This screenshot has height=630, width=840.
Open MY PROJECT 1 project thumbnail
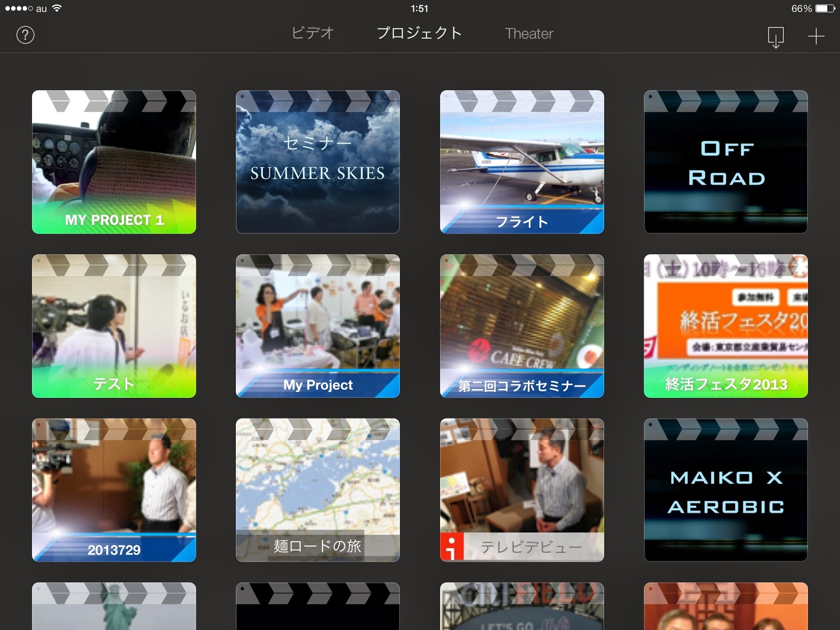tap(114, 162)
